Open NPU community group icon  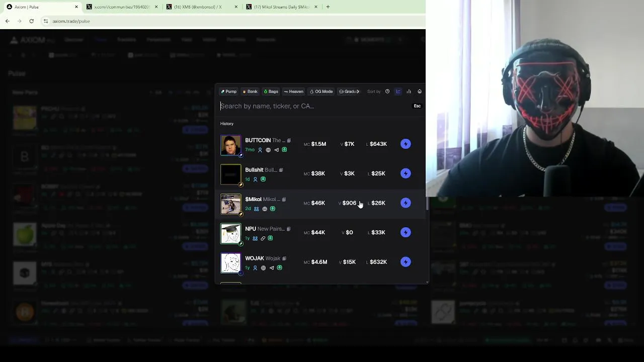pos(255,238)
